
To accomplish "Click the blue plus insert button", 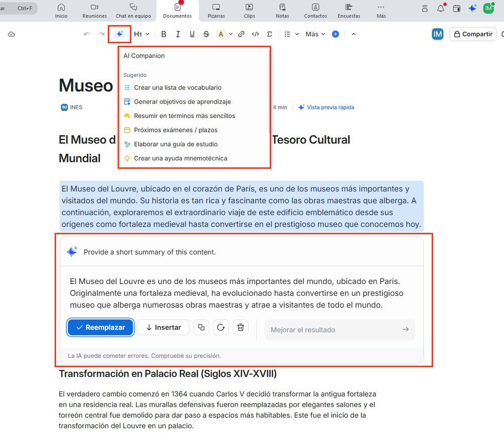I will coord(335,34).
